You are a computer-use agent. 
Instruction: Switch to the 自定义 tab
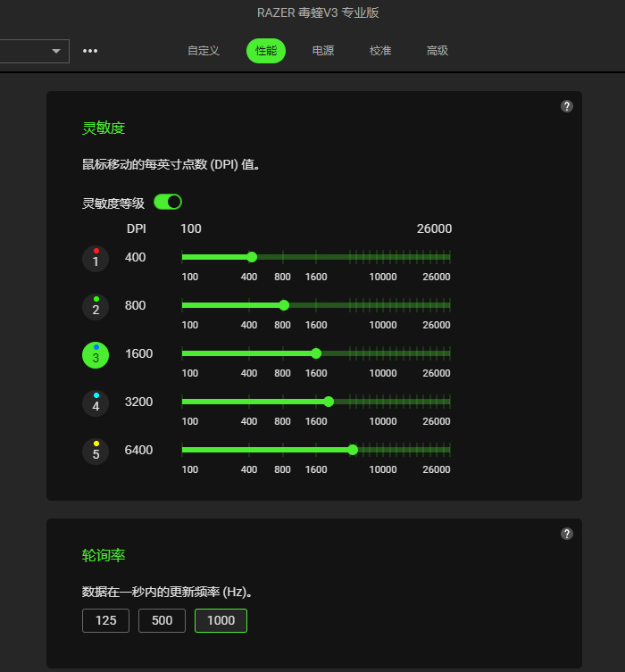pos(204,51)
